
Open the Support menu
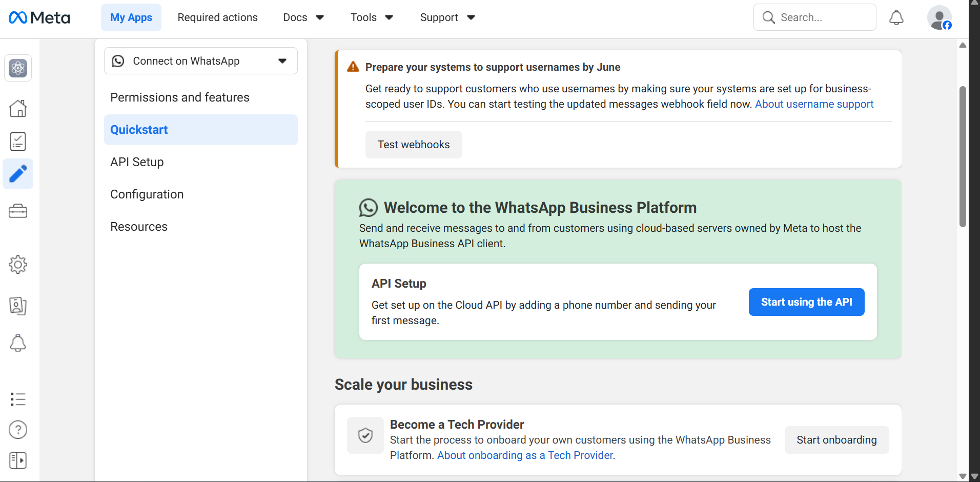tap(447, 17)
